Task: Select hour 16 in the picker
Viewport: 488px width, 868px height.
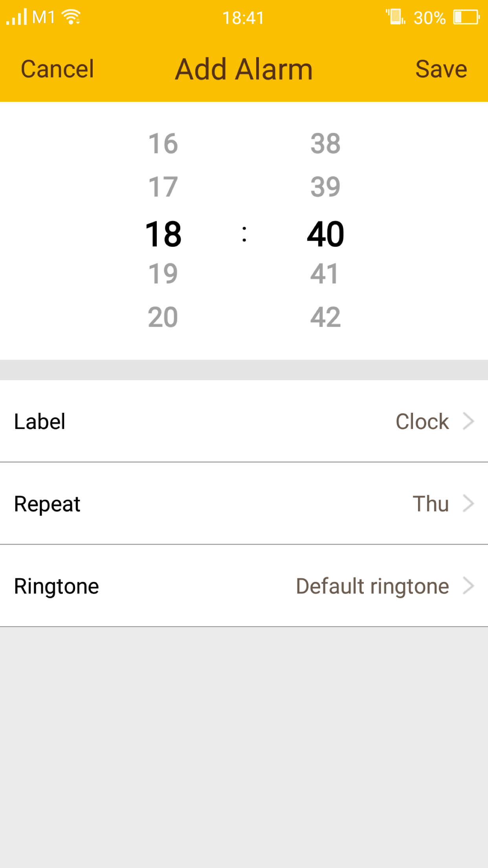Action: point(163,143)
